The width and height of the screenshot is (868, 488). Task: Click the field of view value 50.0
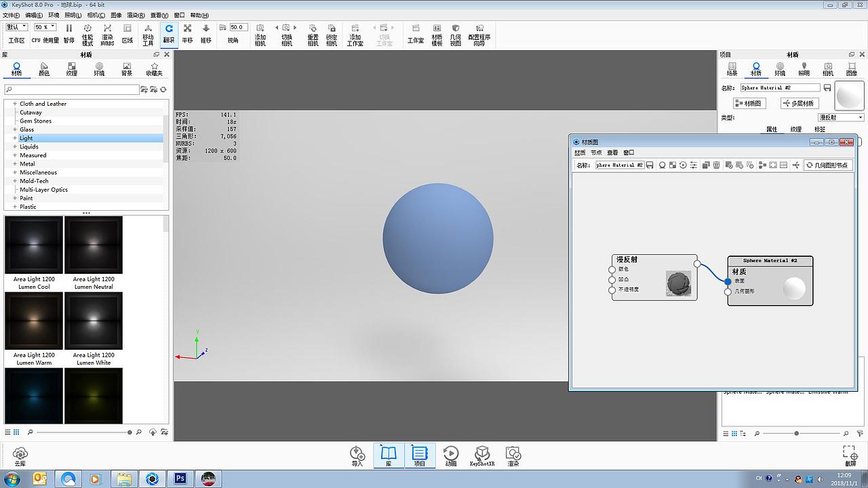(237, 28)
